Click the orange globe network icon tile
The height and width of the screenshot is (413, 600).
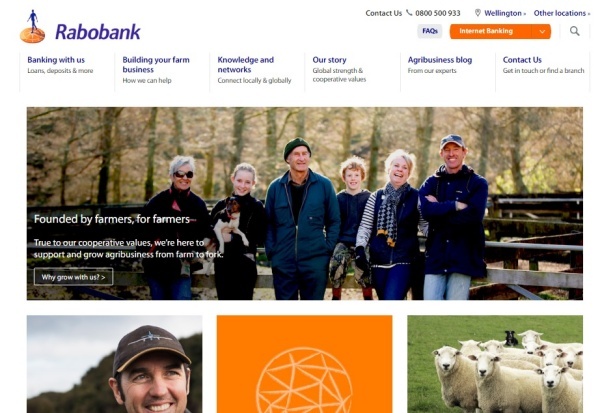305,364
